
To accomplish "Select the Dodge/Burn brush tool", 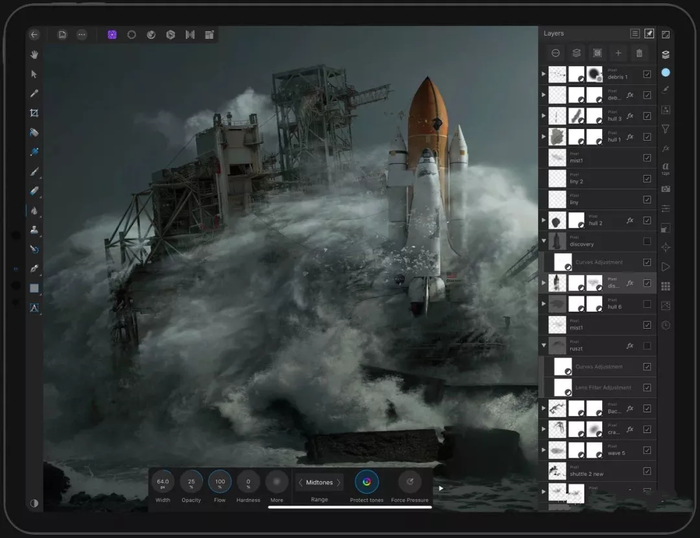I will (34, 210).
